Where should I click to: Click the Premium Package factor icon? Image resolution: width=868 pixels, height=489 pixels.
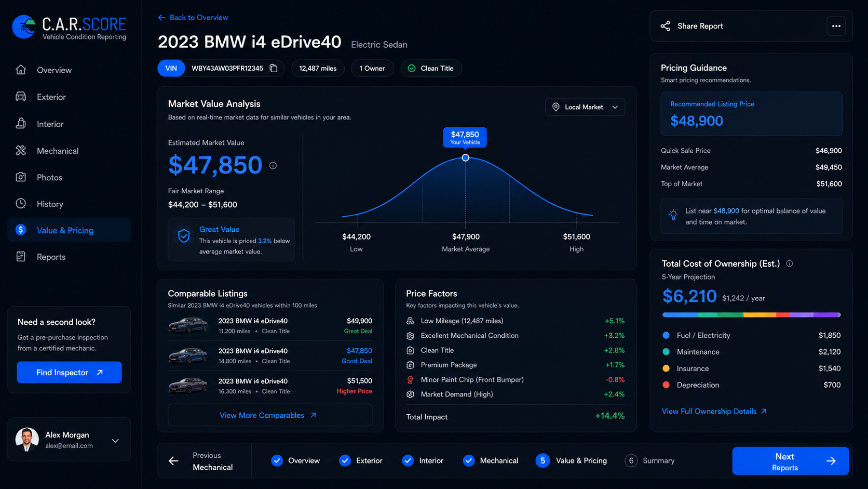coord(410,365)
